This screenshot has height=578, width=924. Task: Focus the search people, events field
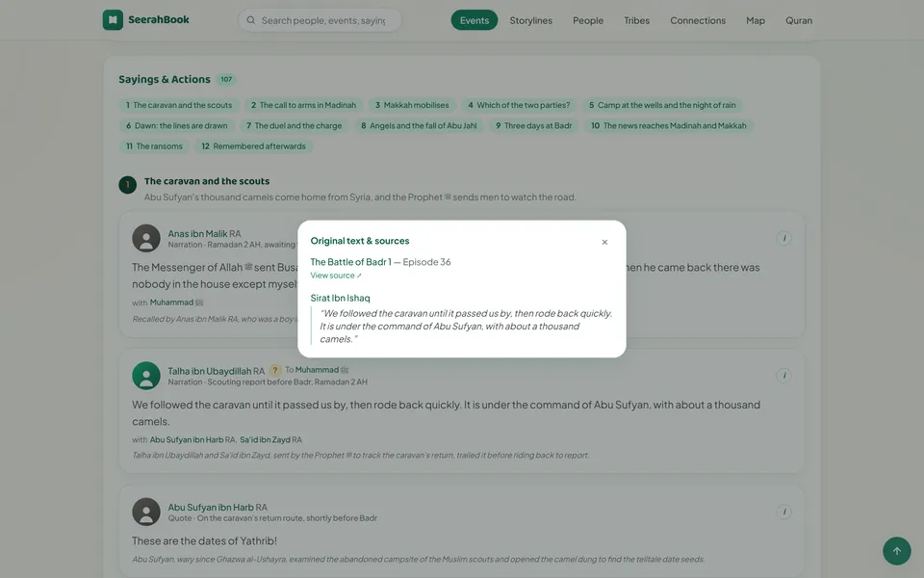click(x=320, y=20)
